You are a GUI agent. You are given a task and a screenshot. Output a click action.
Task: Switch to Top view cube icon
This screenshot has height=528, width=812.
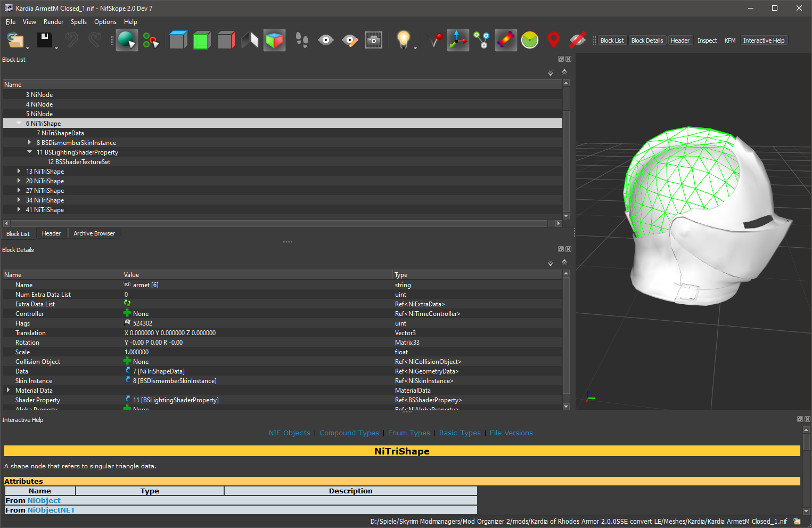point(178,40)
